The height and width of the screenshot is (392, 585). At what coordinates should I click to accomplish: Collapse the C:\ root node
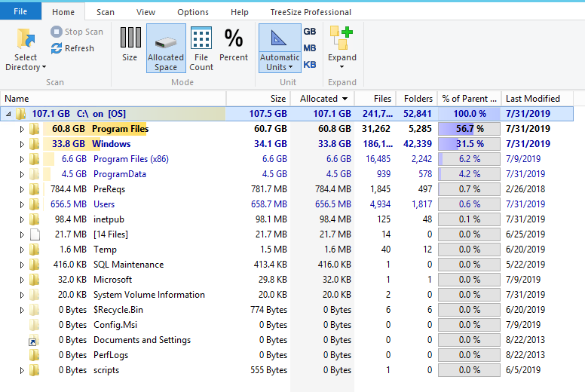click(8, 114)
